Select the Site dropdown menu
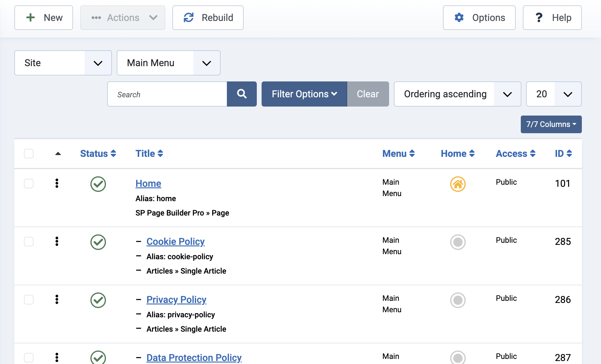The width and height of the screenshot is (601, 364). (x=62, y=63)
